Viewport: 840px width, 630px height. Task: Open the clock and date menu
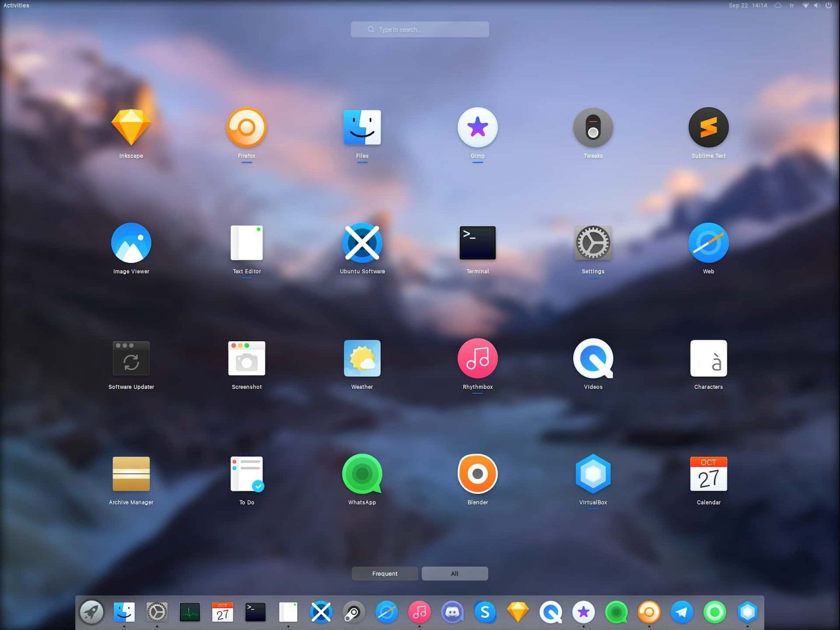pos(748,5)
